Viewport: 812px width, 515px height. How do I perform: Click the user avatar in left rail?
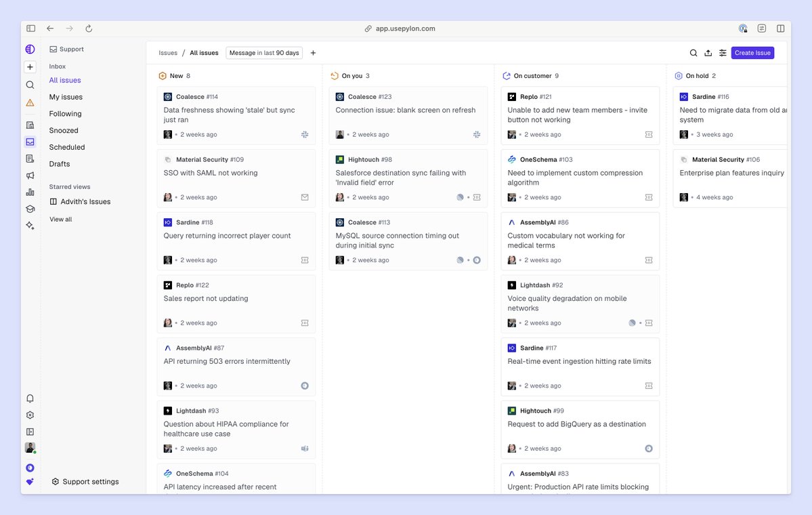30,448
